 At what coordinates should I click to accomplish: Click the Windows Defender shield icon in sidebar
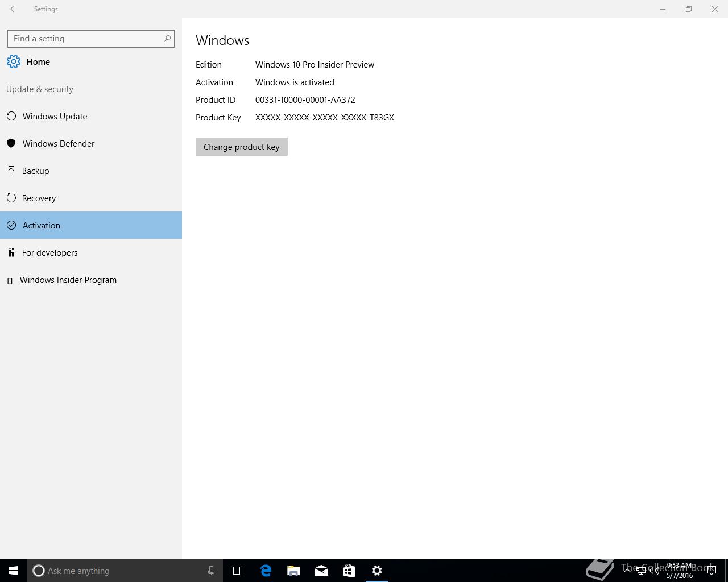pos(11,144)
